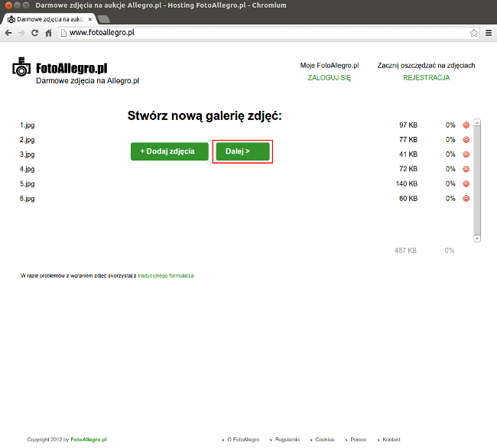Select the 6.jpg file name
This screenshot has width=497, height=448.
click(x=28, y=198)
